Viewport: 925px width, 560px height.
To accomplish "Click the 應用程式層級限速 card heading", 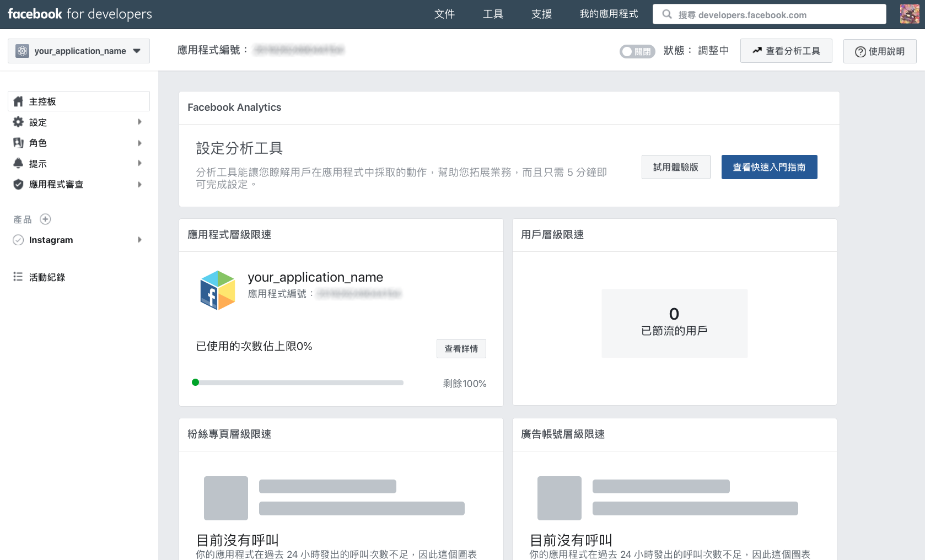I will pos(229,235).
